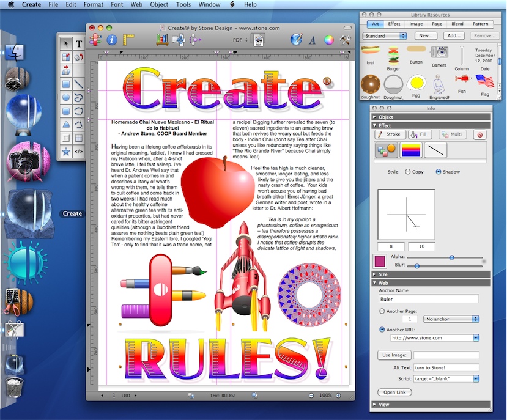Open the Tools menu
The image size is (507, 420).
click(183, 4)
